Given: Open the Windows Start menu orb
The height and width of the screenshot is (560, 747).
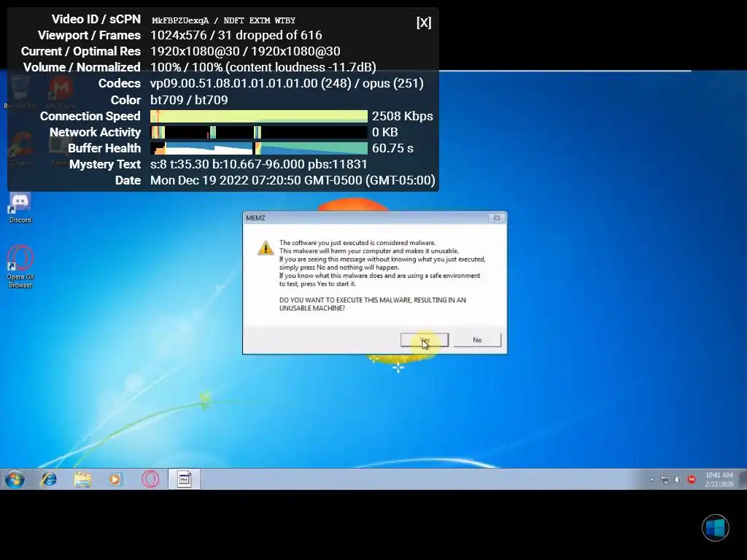Looking at the screenshot, I should tap(15, 479).
